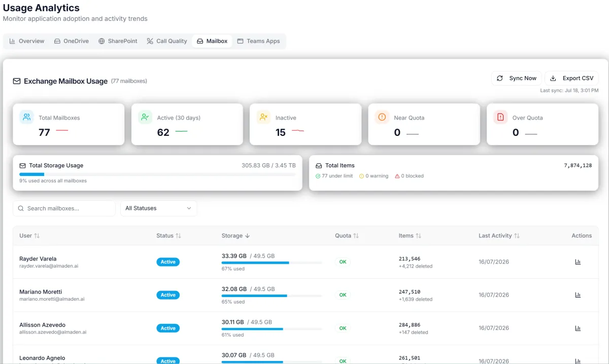Click the Over Quota alert icon

coord(500,117)
